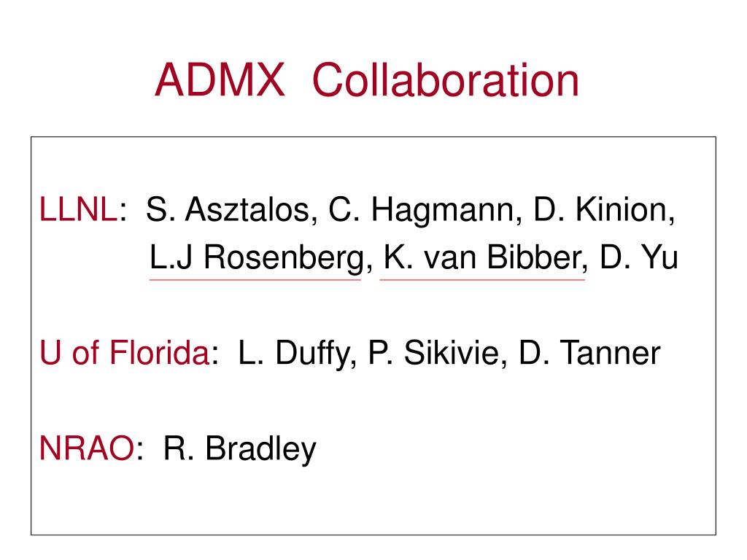Screen dimensions: 747x560
Task: Click the word Florida
Action: click(160, 353)
